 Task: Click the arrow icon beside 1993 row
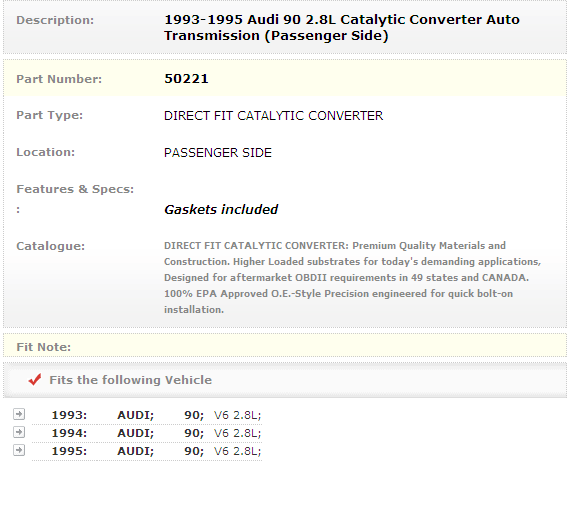[x=19, y=414]
